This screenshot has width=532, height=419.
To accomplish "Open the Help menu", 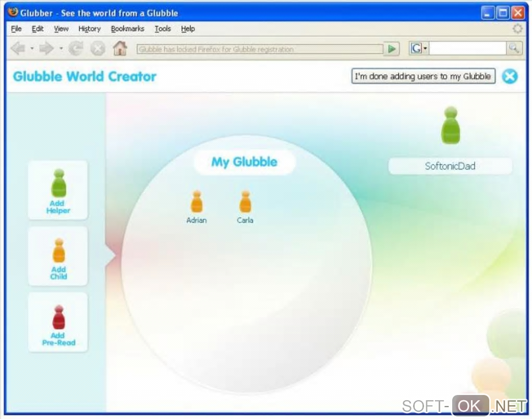I will click(188, 29).
